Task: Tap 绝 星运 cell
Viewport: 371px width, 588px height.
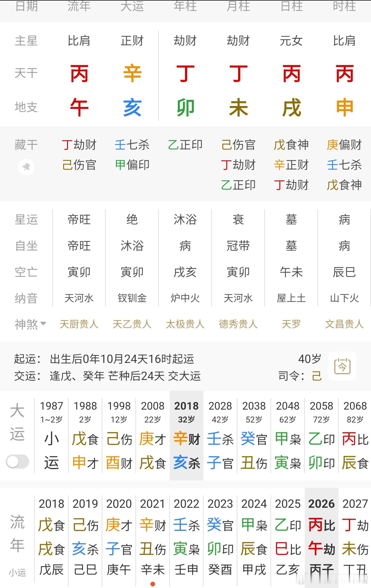Action: 132,220
